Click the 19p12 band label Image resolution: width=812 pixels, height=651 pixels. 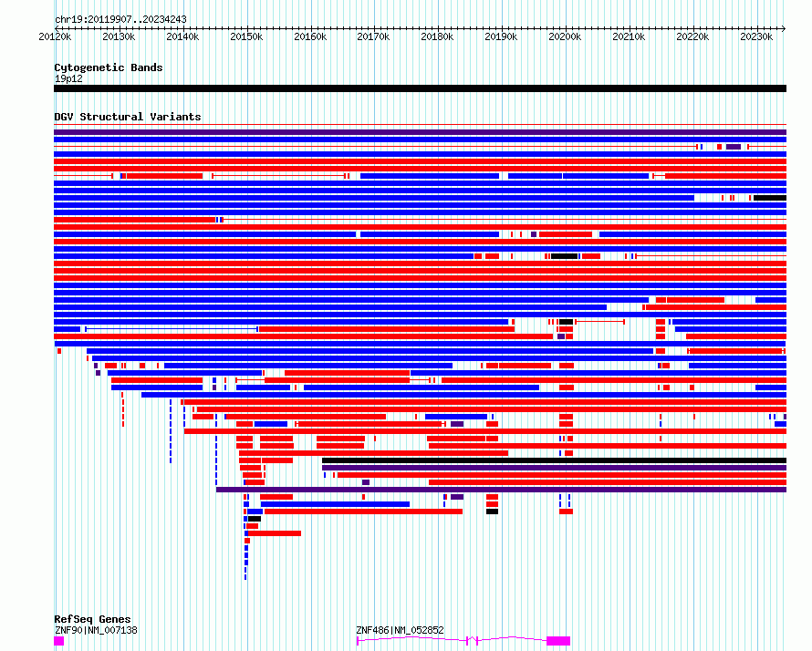68,78
